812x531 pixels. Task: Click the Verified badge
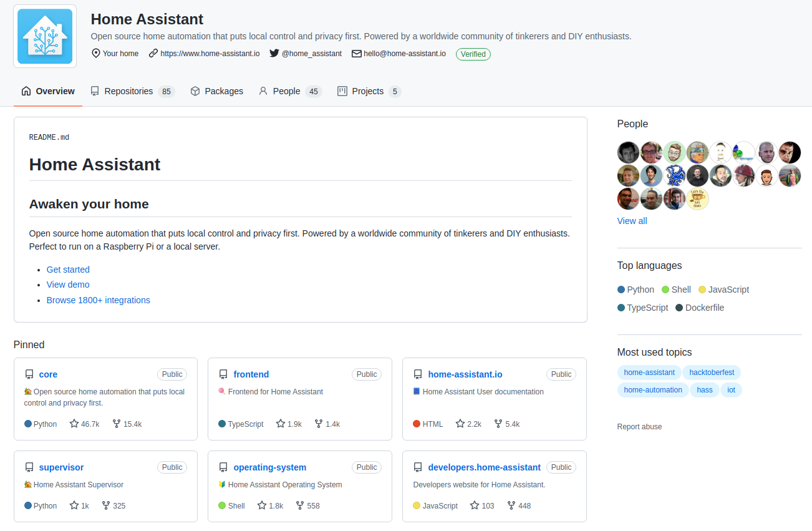point(473,54)
